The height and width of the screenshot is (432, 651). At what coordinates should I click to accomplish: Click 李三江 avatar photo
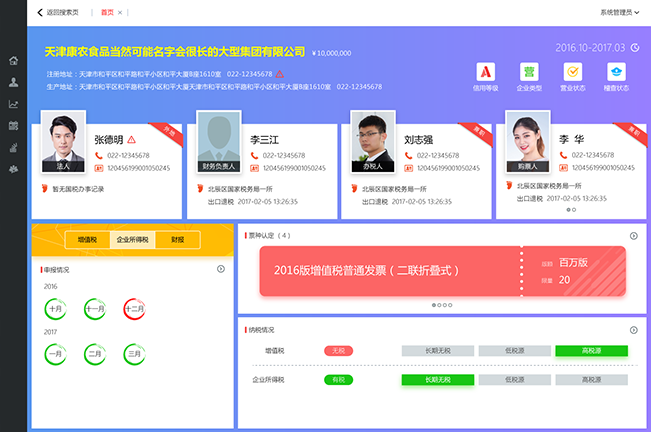220,145
